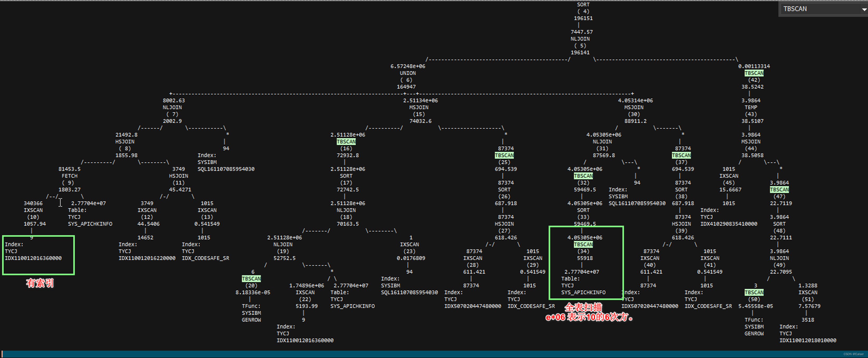This screenshot has height=358, width=868.
Task: Click the highlighted TBSCAN (20) node
Action: pyautogui.click(x=251, y=278)
